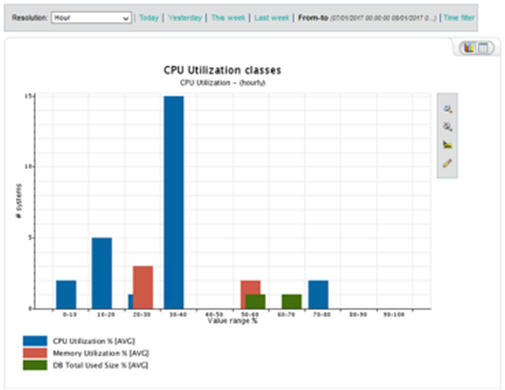Click the red Memory bar in 20-30 range
The height and width of the screenshot is (390, 505).
point(143,287)
